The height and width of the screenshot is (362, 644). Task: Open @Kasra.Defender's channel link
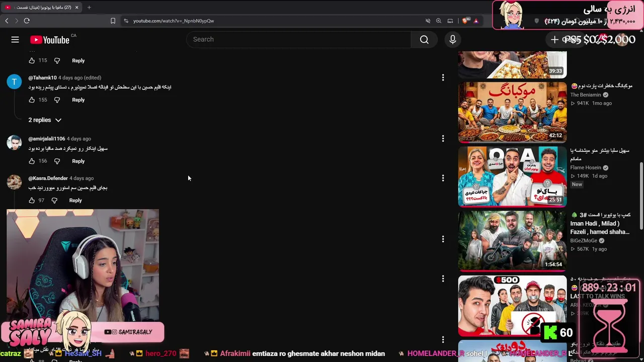point(48,178)
